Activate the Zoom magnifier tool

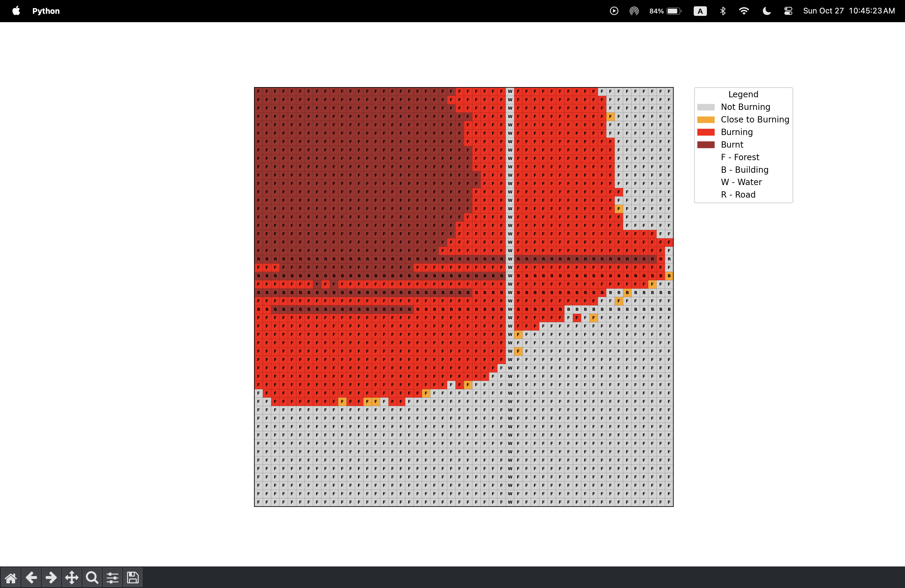click(92, 578)
